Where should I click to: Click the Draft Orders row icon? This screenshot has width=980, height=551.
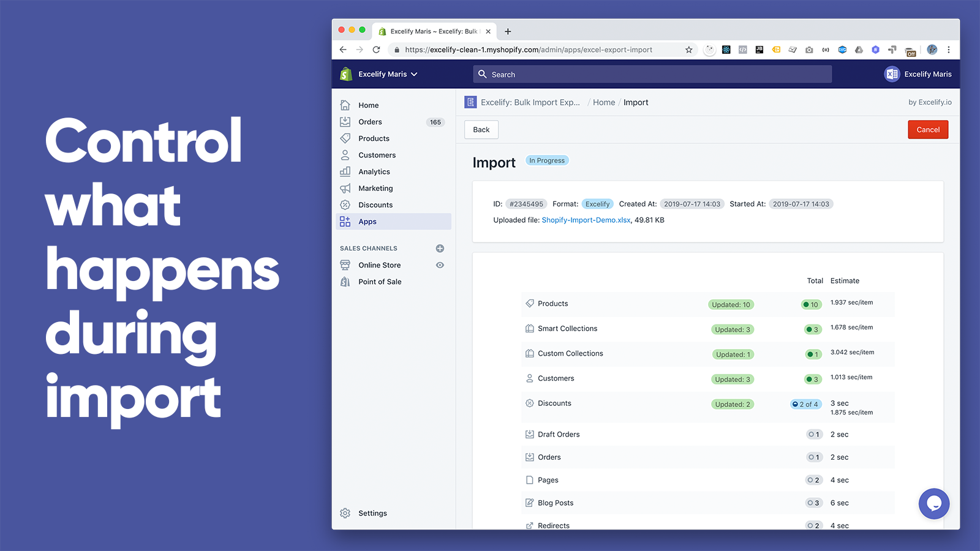(x=530, y=434)
